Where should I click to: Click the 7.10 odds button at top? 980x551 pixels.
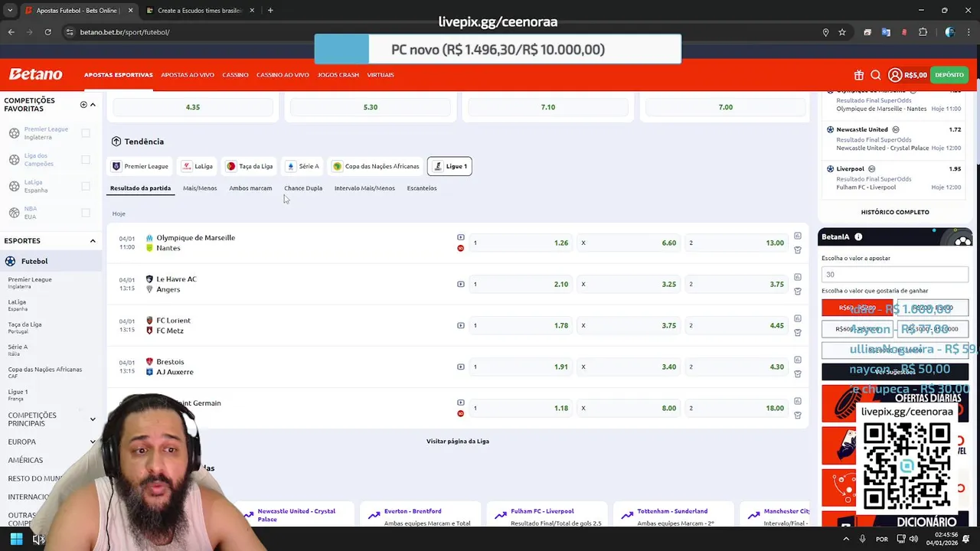tap(548, 107)
